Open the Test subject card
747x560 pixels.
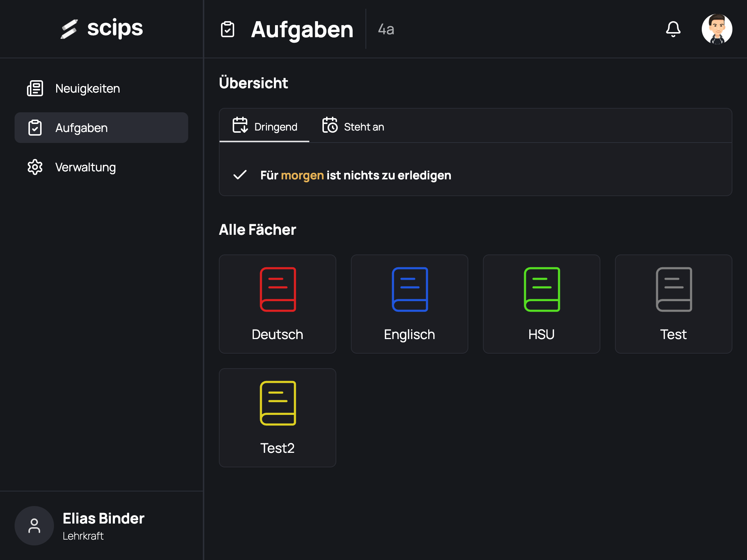point(673,304)
